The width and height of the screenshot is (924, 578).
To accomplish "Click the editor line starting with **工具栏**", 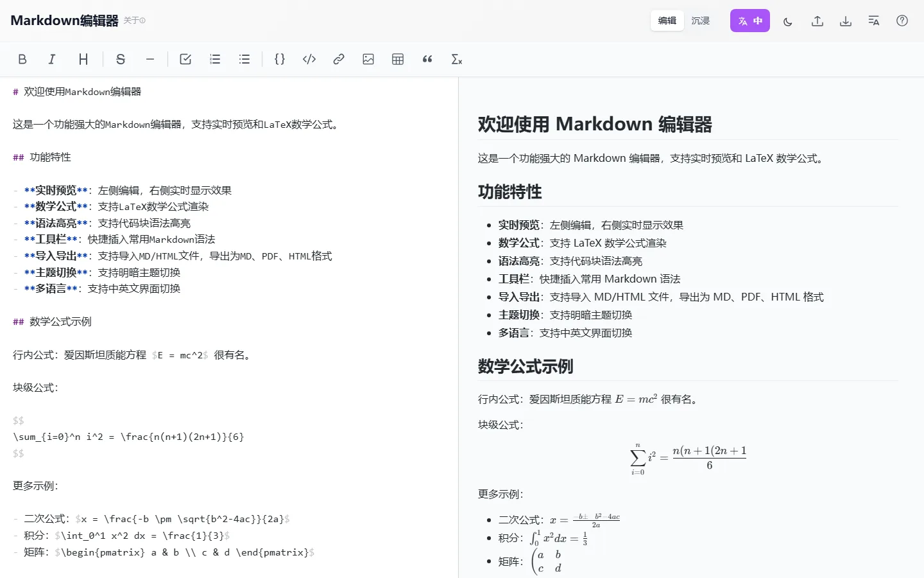I will pyautogui.click(x=114, y=240).
